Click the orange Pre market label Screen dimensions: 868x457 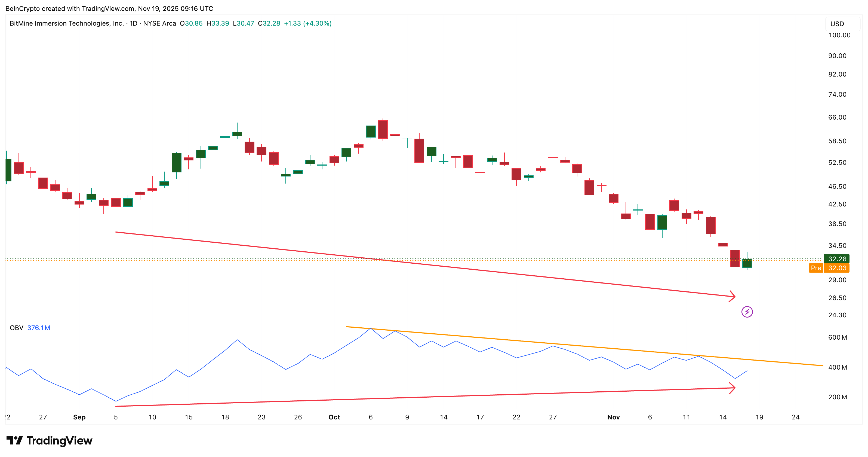click(815, 268)
